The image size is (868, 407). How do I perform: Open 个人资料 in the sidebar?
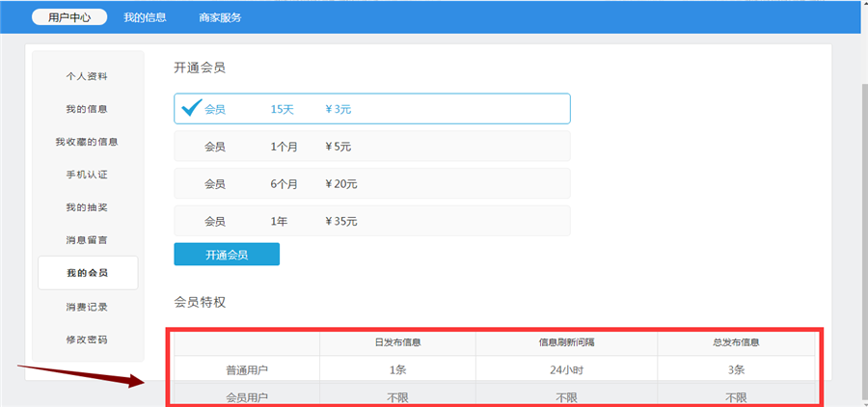(87, 76)
